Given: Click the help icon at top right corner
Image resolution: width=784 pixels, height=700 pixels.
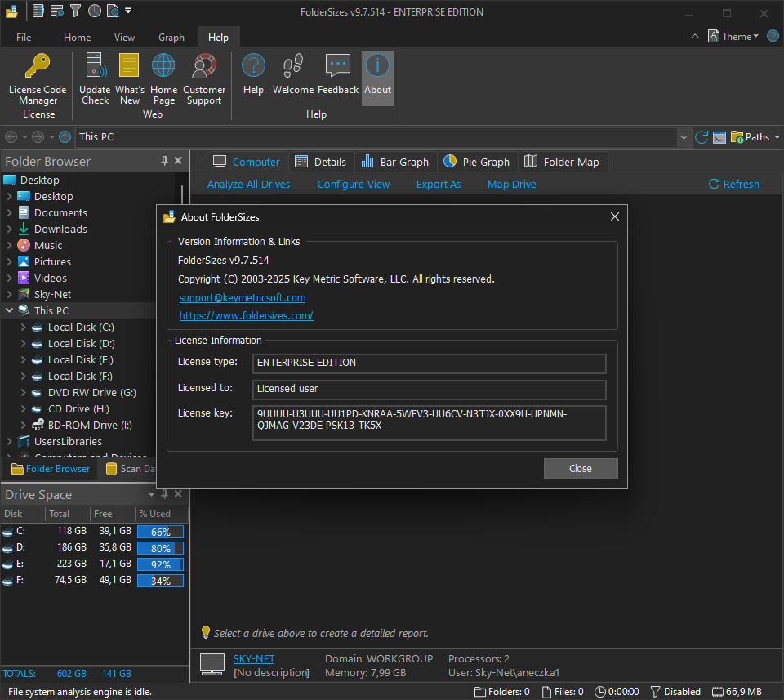Looking at the screenshot, I should [x=773, y=36].
